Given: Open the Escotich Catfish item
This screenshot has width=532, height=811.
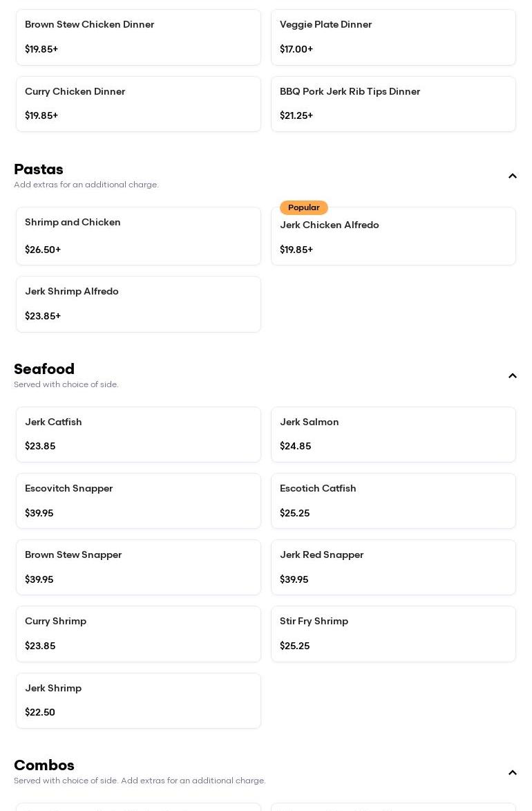Looking at the screenshot, I should (x=393, y=501).
